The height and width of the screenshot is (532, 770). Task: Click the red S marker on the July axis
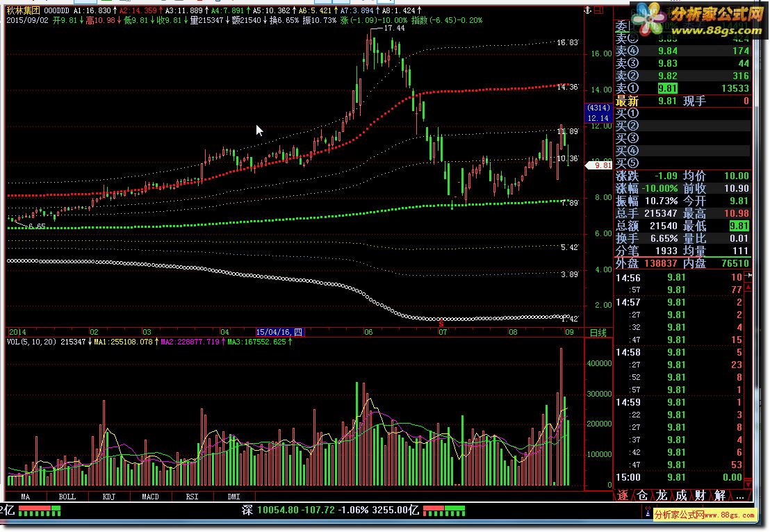(441, 324)
